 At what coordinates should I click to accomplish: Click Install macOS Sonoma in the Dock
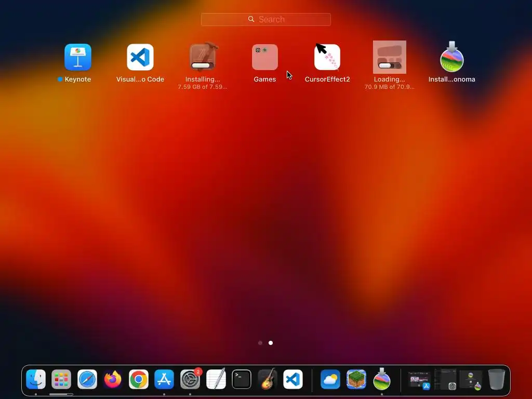(382, 379)
